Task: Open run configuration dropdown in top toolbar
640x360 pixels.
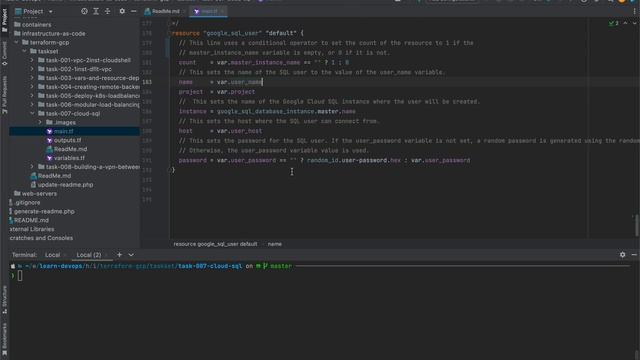Action: click(x=451, y=1)
